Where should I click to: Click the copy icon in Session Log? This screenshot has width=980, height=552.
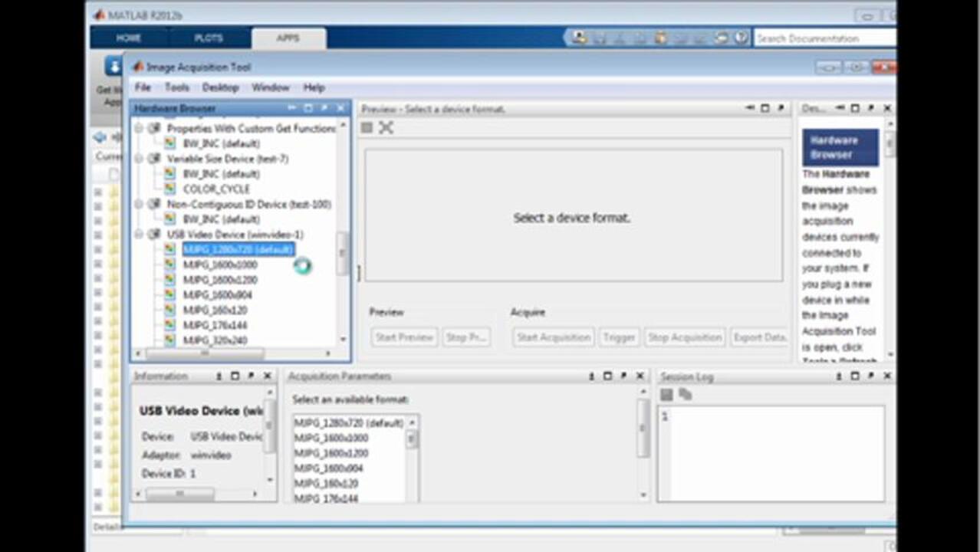click(685, 395)
